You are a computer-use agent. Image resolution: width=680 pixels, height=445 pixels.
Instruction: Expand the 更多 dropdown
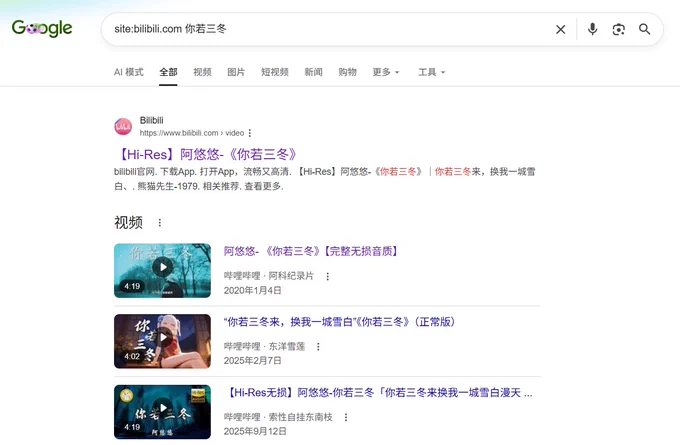386,72
